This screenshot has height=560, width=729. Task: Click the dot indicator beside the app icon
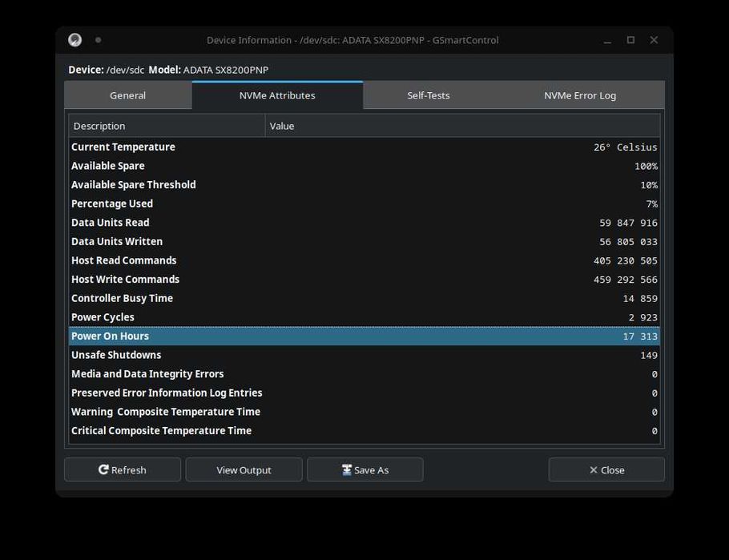pyautogui.click(x=98, y=40)
